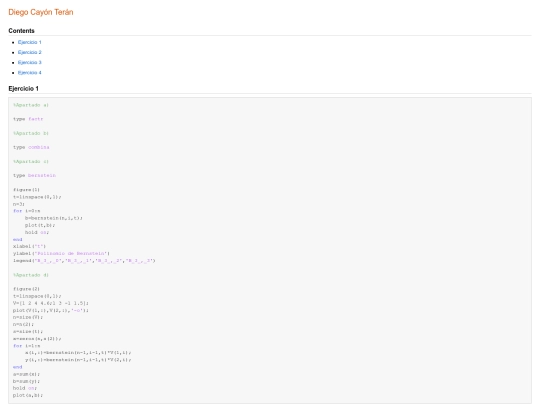Viewport: 540px width, 405px height.
Task: Click the Contents heading
Action: (x=21, y=31)
